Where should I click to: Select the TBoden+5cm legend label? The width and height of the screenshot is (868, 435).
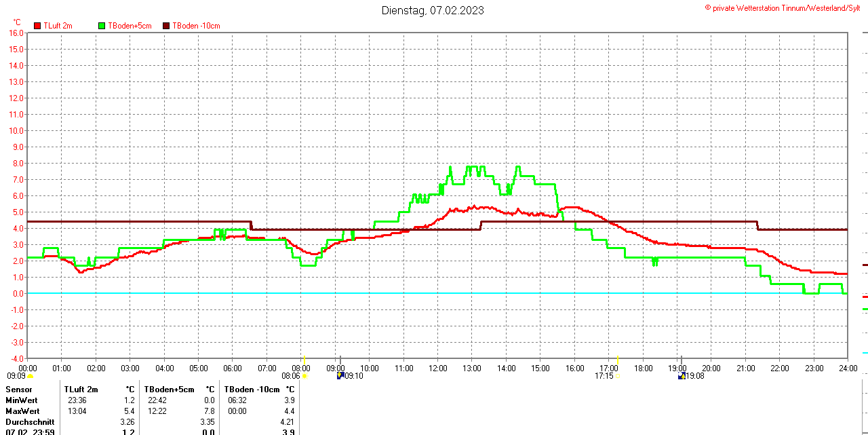coord(130,26)
